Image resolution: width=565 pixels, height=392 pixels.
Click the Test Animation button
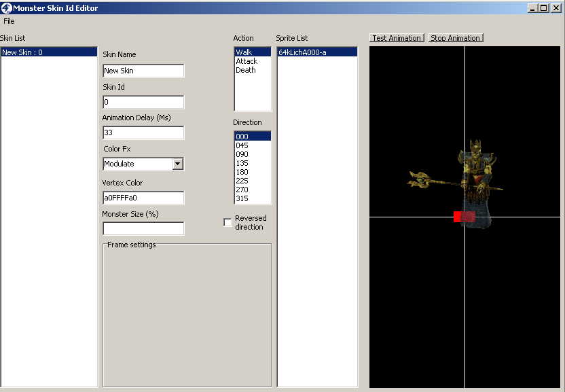click(x=397, y=38)
